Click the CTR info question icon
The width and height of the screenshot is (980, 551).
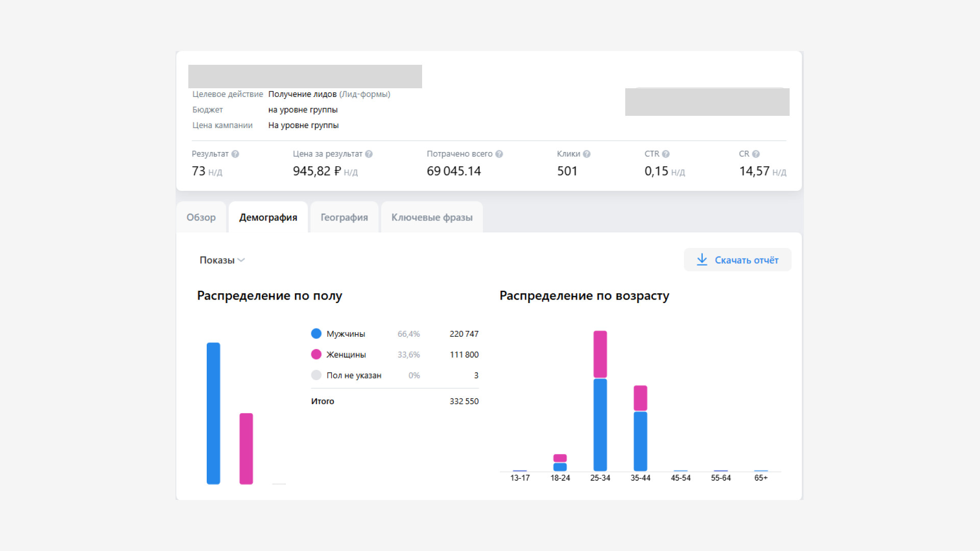[666, 154]
